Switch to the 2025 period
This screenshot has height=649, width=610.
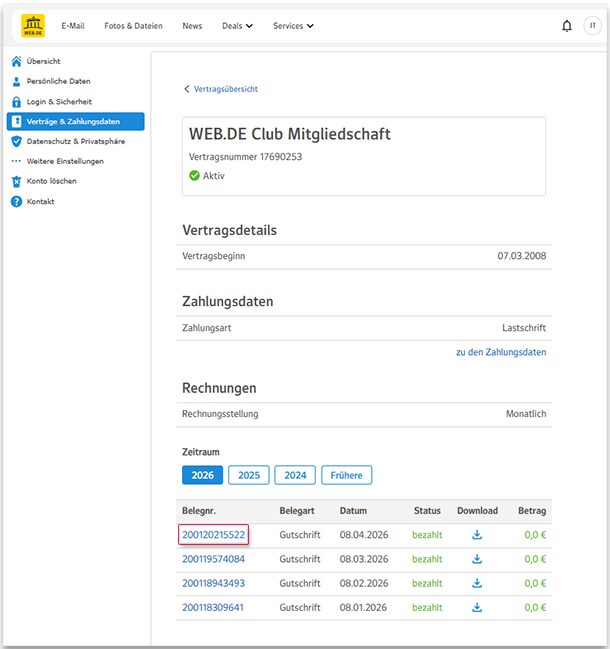click(249, 475)
